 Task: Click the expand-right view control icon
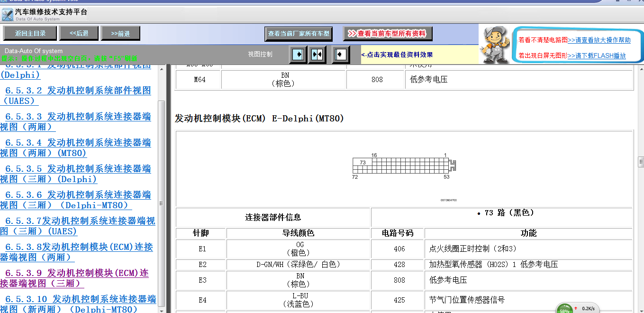coord(299,55)
